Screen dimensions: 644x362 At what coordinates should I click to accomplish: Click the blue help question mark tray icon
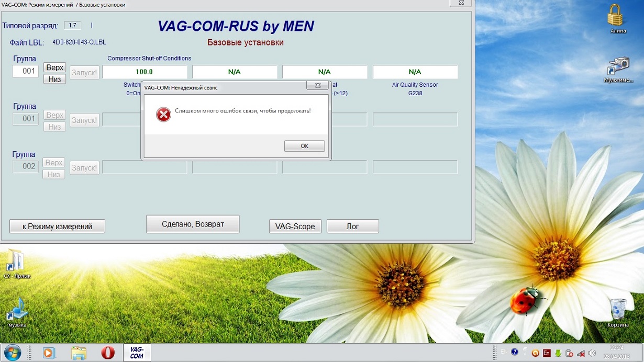tap(515, 352)
